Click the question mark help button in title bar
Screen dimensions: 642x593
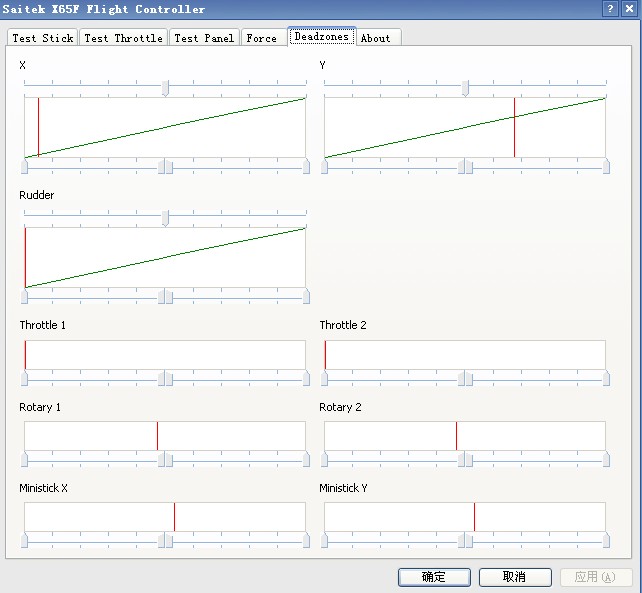tap(610, 9)
